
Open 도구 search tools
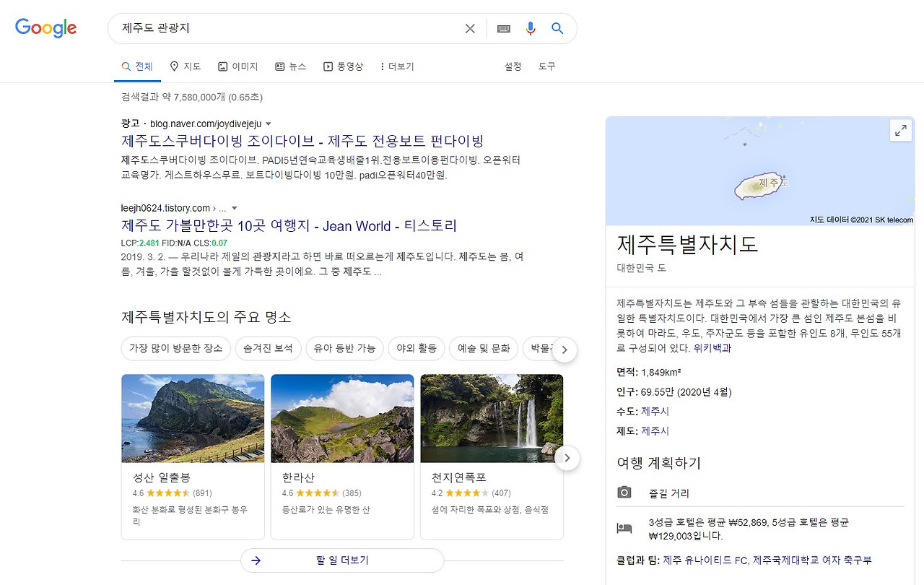coord(546,66)
